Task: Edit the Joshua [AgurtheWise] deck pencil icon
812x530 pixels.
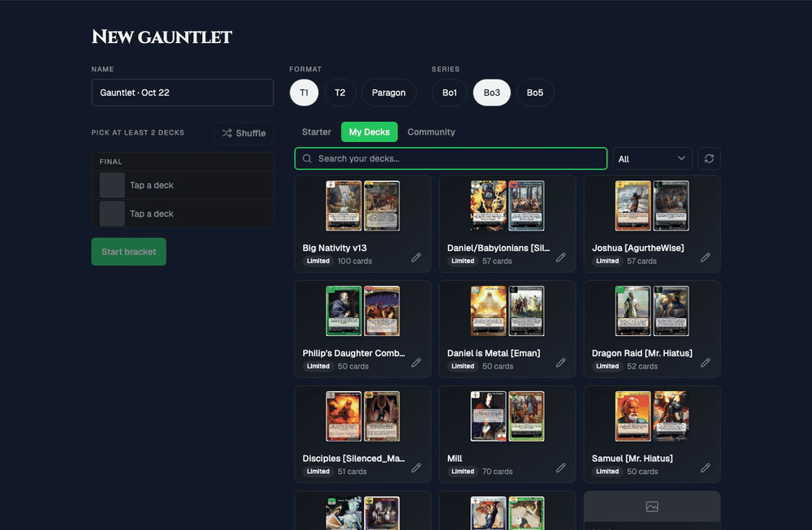Action: (x=706, y=257)
